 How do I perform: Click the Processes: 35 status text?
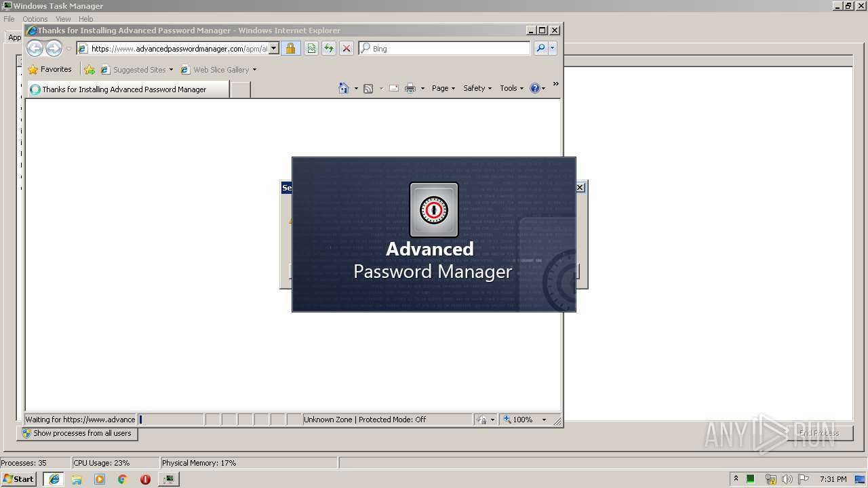click(24, 463)
